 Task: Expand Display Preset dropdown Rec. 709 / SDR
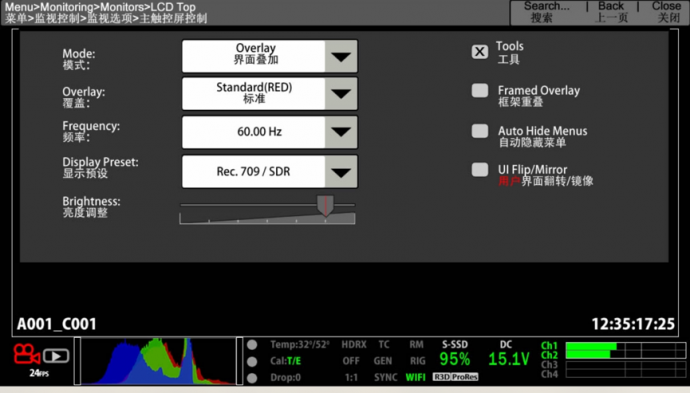[270, 172]
